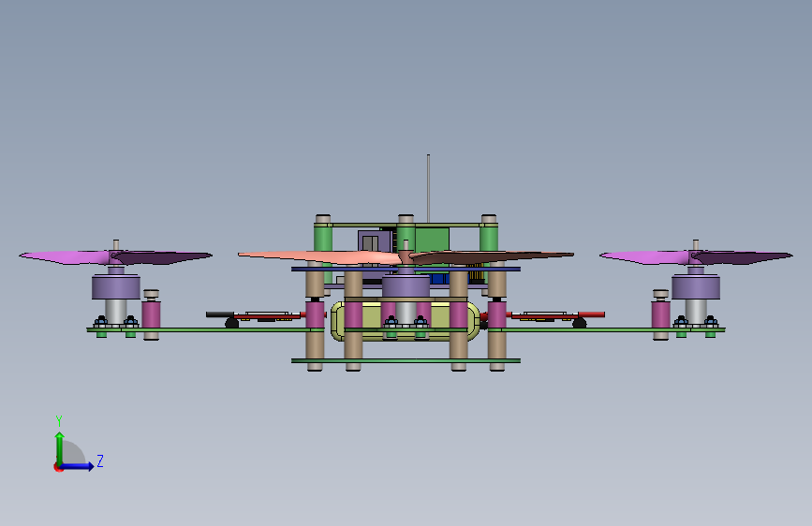Select the bottom green frame plate
Viewport: 812px width, 526px height.
pyautogui.click(x=406, y=360)
